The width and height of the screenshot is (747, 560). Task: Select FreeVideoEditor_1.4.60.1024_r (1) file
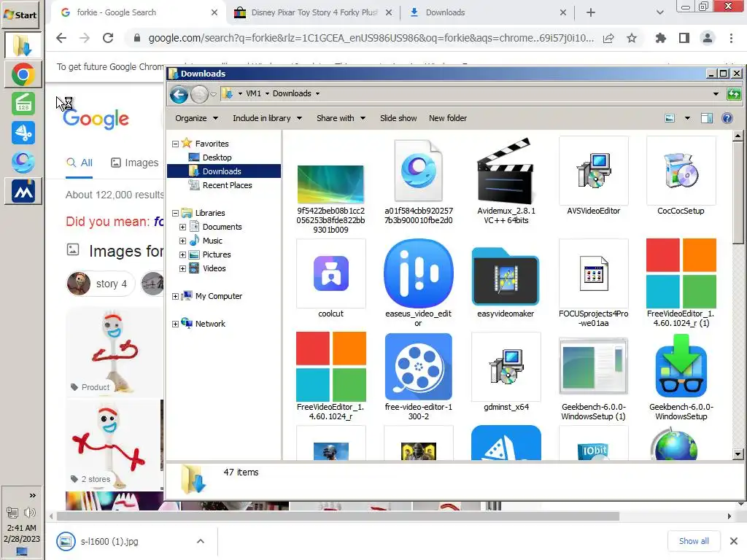click(681, 283)
